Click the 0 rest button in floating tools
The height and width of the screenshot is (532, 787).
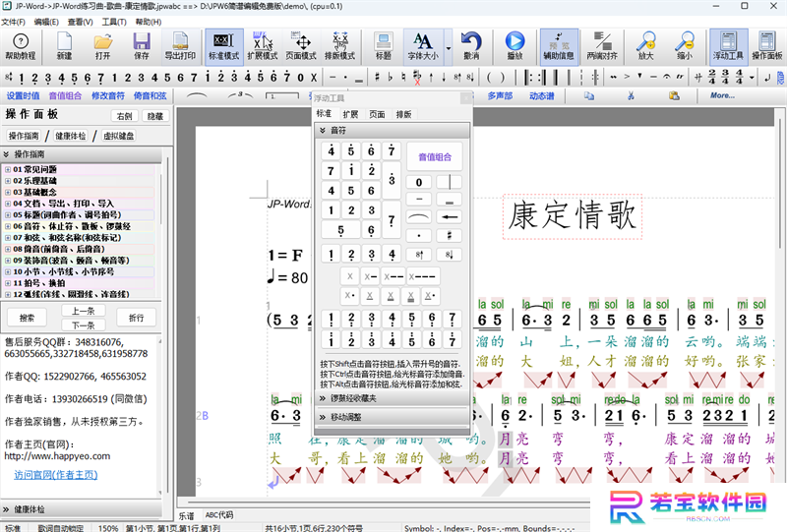click(x=419, y=182)
